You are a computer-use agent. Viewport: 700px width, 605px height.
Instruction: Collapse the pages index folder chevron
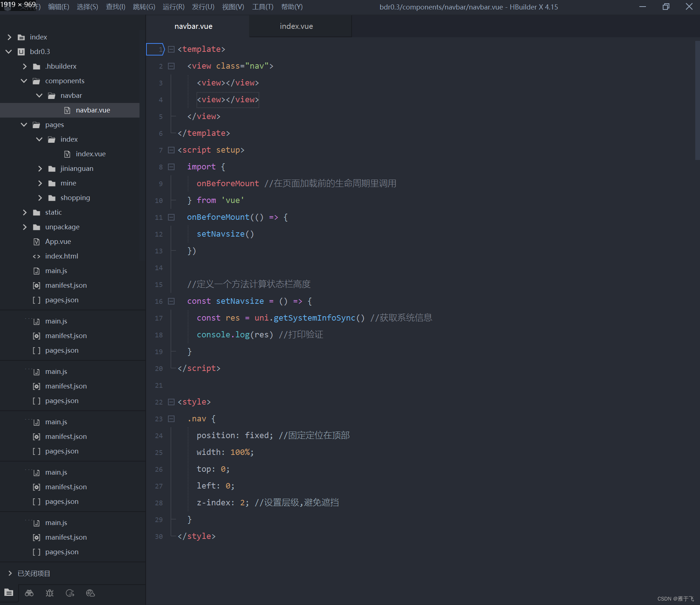(39, 139)
